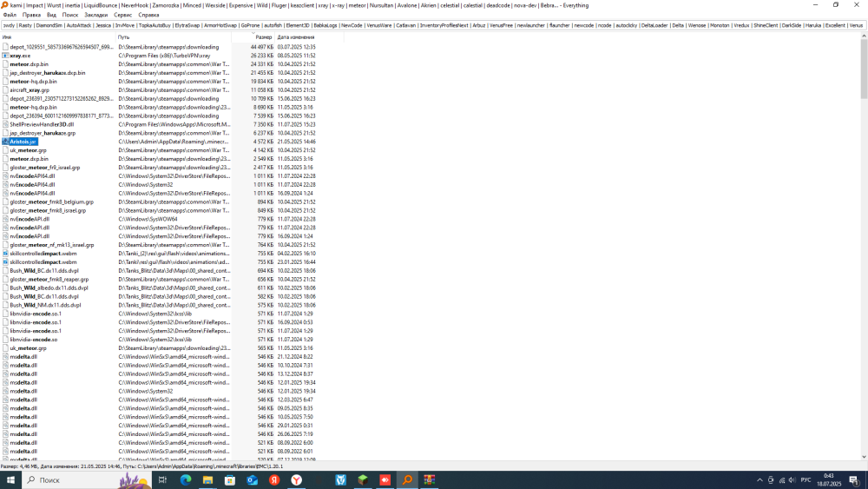868x489 pixels.
Task: Open Task View on the taskbar
Action: (x=162, y=480)
